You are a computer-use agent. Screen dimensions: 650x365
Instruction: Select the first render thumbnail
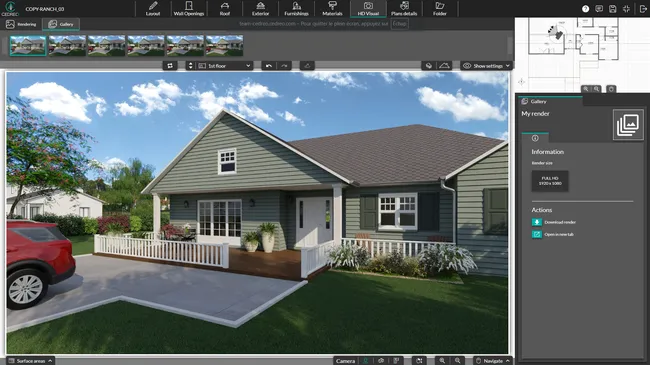pos(28,45)
